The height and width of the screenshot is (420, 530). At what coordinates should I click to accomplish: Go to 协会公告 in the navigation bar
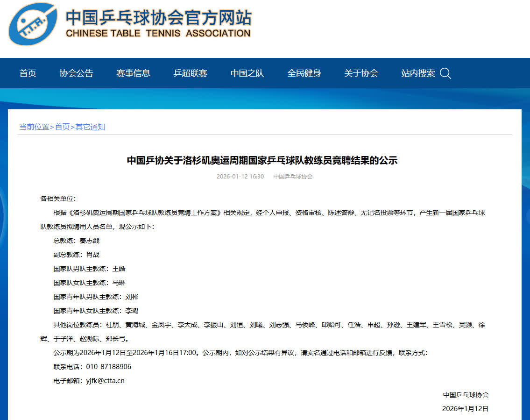[76, 73]
